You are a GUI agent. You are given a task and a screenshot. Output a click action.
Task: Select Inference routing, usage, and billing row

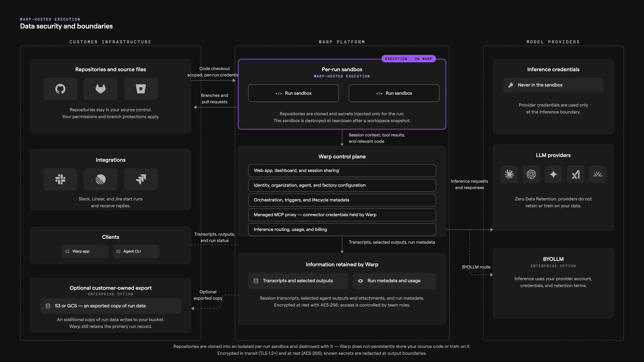point(342,230)
